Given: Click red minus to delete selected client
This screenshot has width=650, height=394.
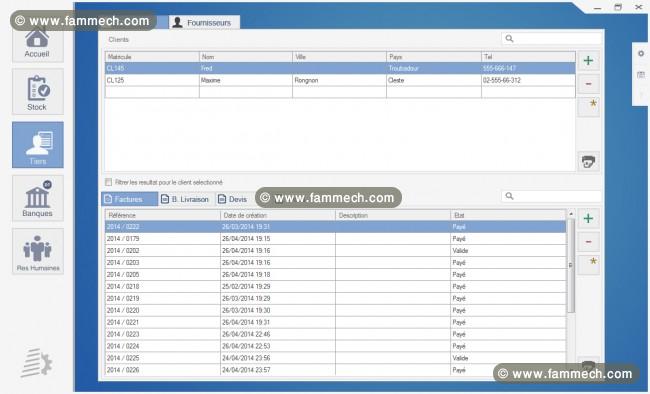Looking at the screenshot, I should [588, 84].
